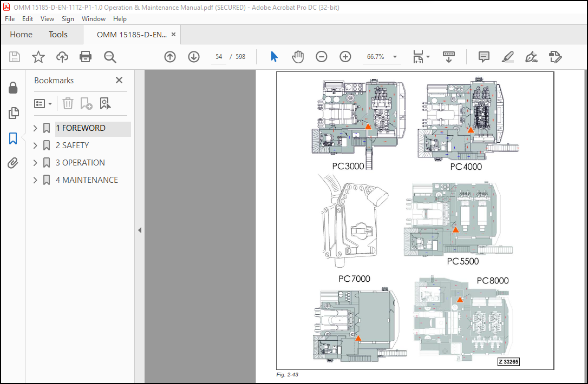
Task: Open Page Thumbnails panel icon
Action: [13, 113]
